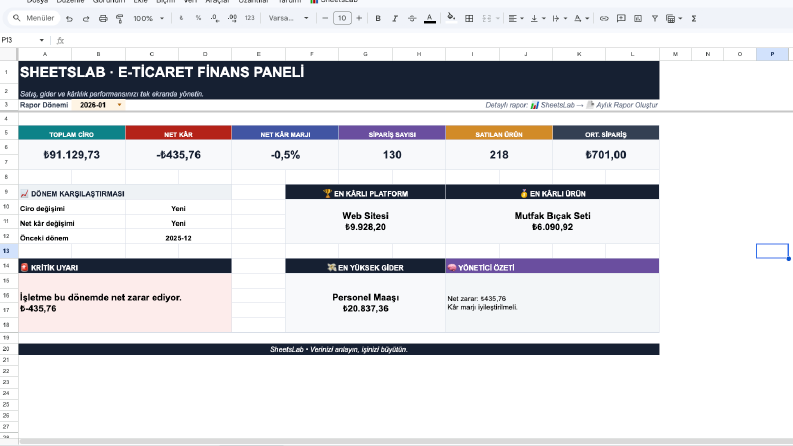Select the Net Kâr Marjı value -0,5%

click(x=285, y=155)
